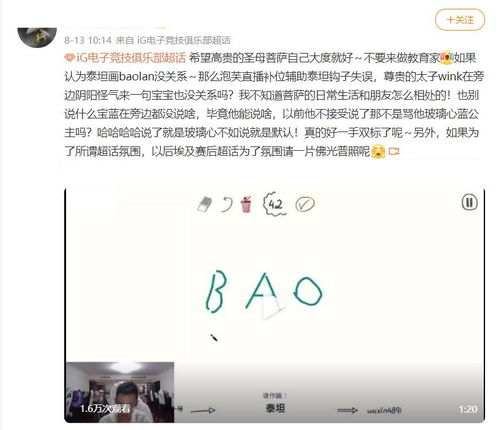500x430 pixels.
Task: Click the streamer webcam thumbnail
Action: pos(120,392)
